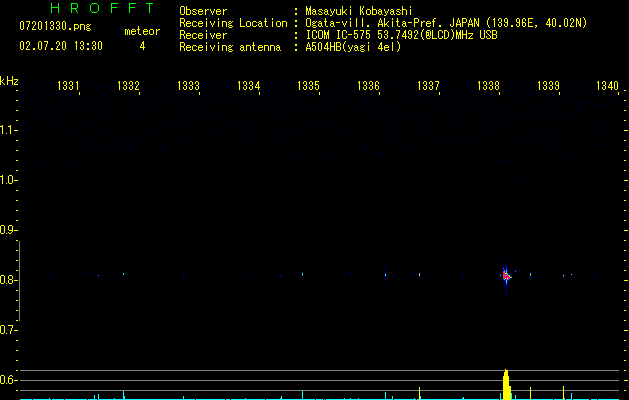Screen dimensions: 629x400
Task: Click the 1336 time axis marker
Action: pyautogui.click(x=368, y=85)
